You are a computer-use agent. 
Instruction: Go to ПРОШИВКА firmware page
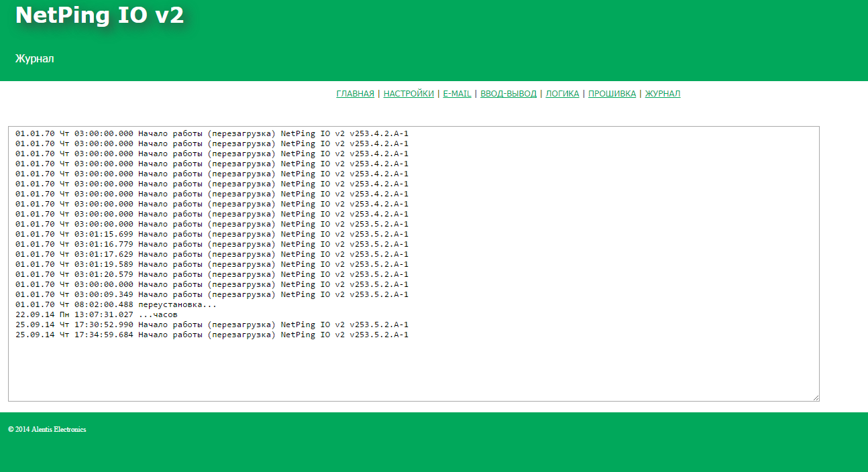[x=612, y=94]
